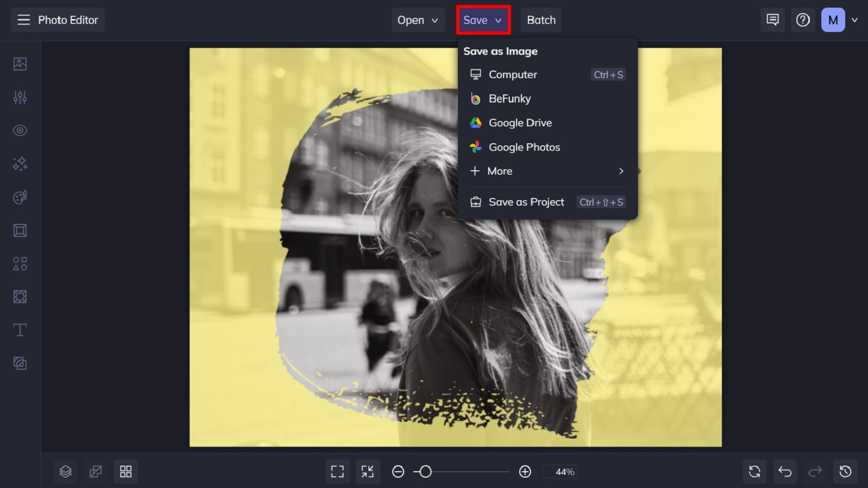Select Save as Project menu entry

(526, 202)
